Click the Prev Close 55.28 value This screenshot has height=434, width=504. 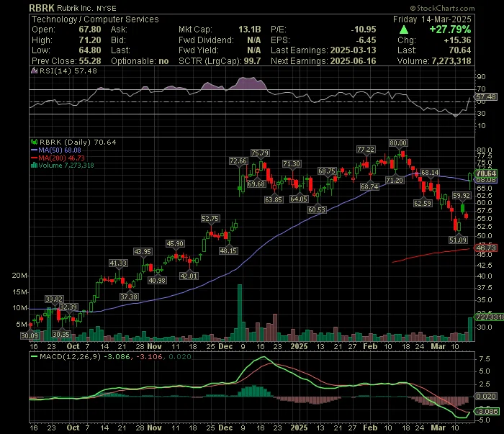pos(90,61)
